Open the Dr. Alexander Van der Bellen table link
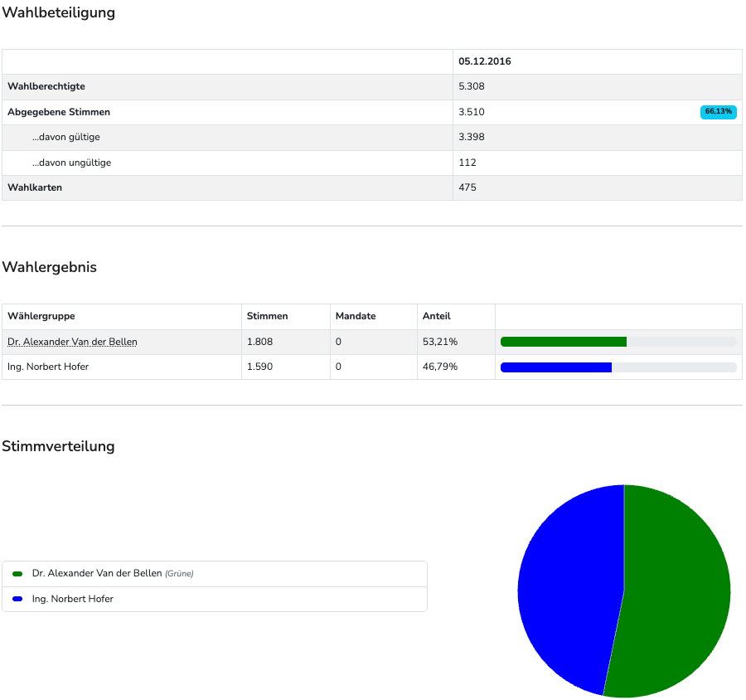This screenshot has width=746, height=700. click(x=72, y=342)
